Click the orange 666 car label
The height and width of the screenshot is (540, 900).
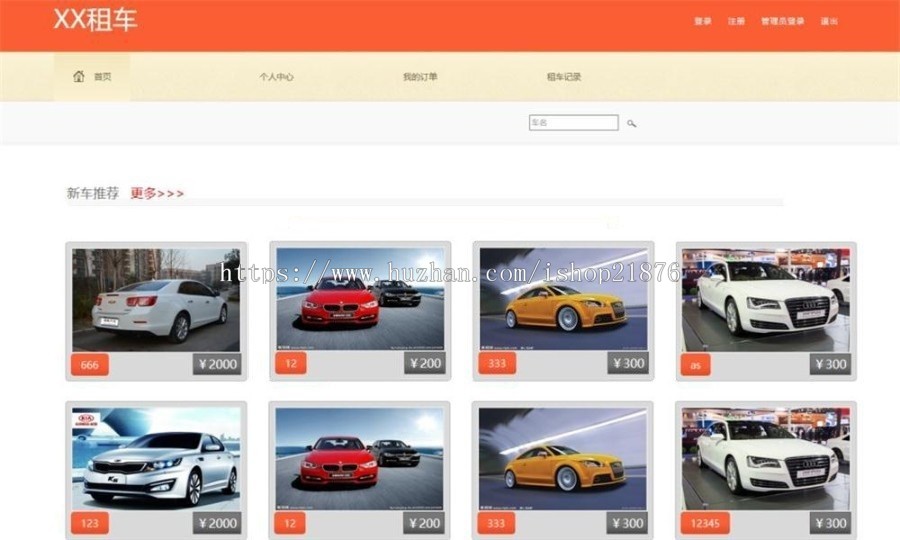click(90, 365)
